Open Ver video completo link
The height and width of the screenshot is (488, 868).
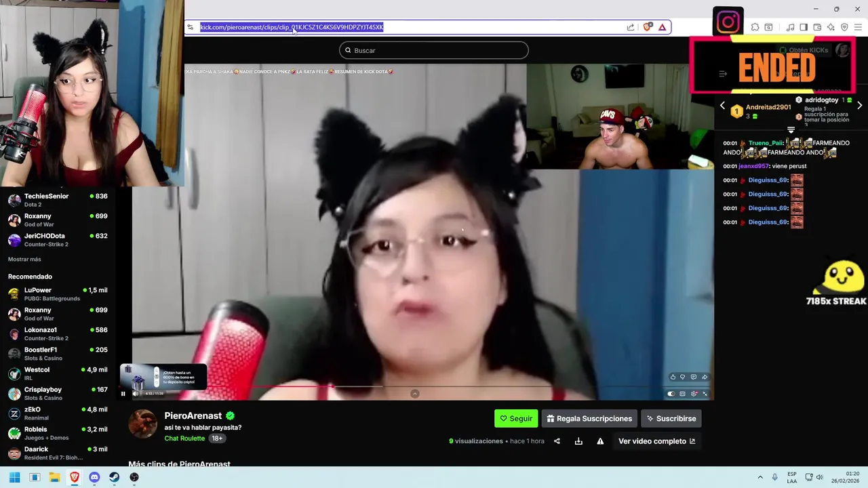coord(656,441)
